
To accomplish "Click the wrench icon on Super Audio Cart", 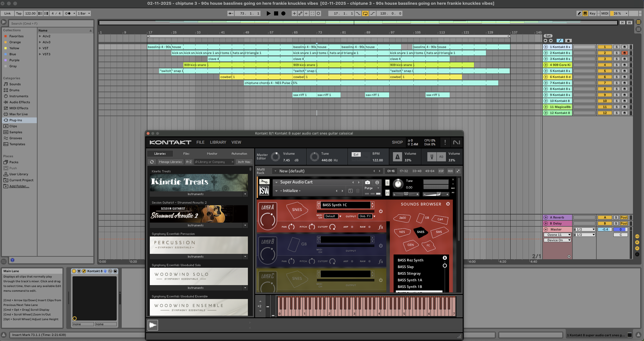I will [264, 182].
